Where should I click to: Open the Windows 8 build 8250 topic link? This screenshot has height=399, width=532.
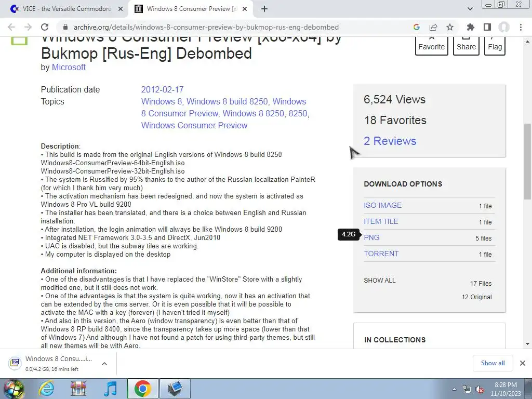click(227, 101)
